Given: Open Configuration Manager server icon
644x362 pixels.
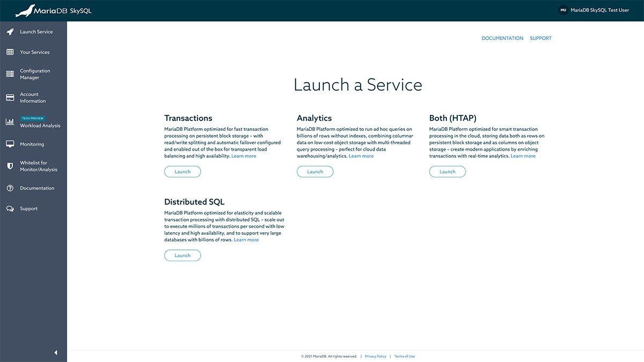Looking at the screenshot, I should pyautogui.click(x=10, y=74).
